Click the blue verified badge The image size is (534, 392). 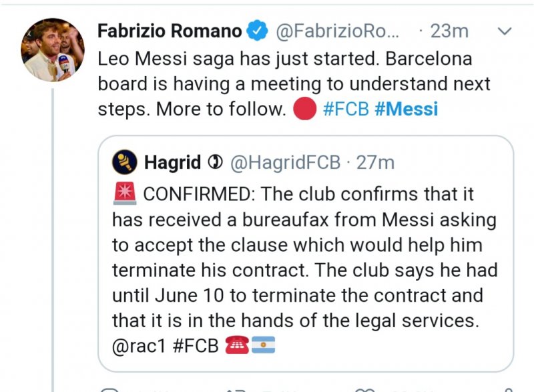[x=256, y=31]
